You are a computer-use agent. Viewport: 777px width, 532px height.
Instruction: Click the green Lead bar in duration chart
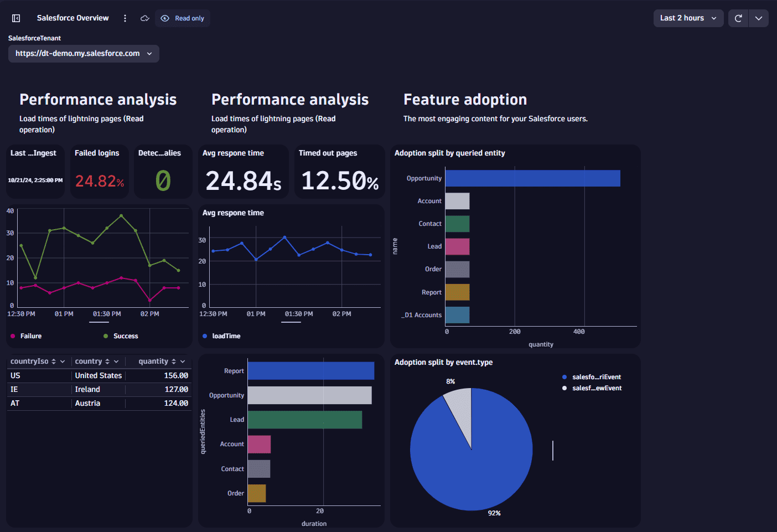(305, 420)
